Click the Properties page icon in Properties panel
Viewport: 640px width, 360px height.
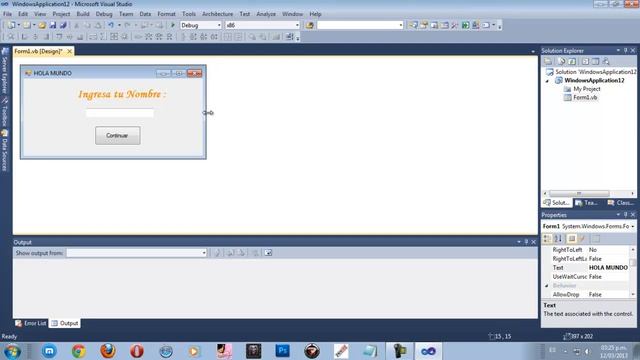(x=572, y=239)
